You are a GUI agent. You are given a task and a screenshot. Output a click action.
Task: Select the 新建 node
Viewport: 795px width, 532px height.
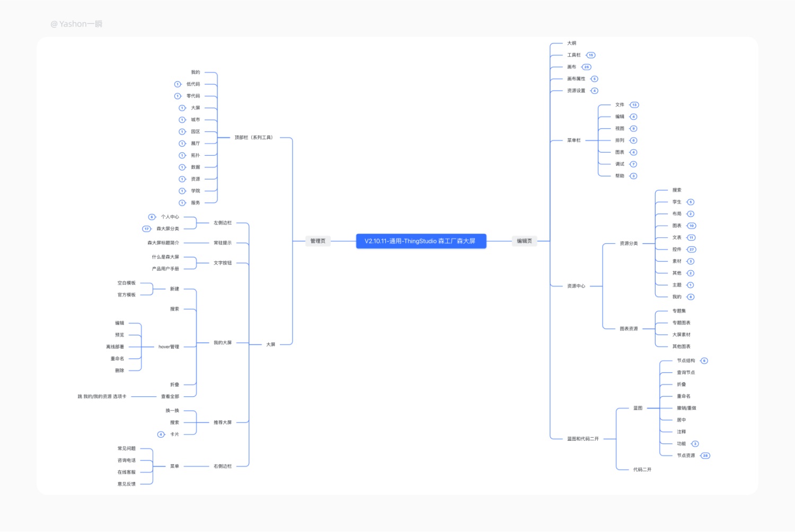(x=174, y=289)
